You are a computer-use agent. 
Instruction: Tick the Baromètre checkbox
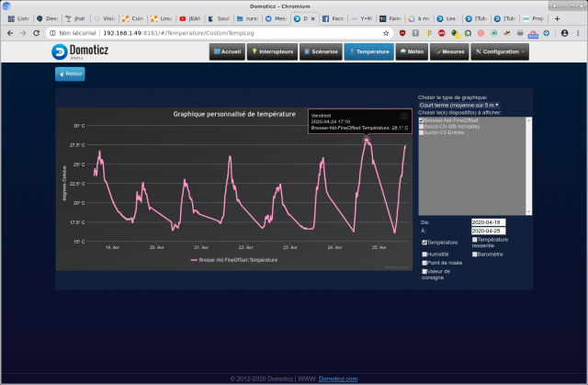pyautogui.click(x=475, y=254)
